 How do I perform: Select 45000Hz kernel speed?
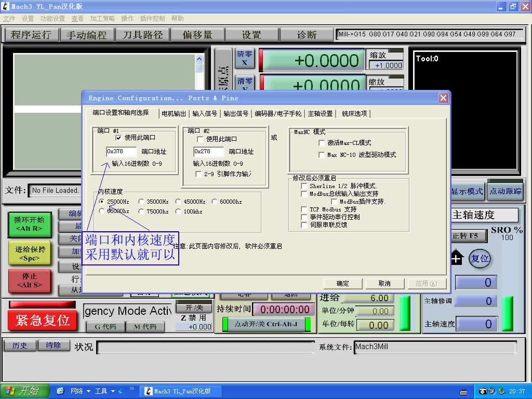point(178,202)
